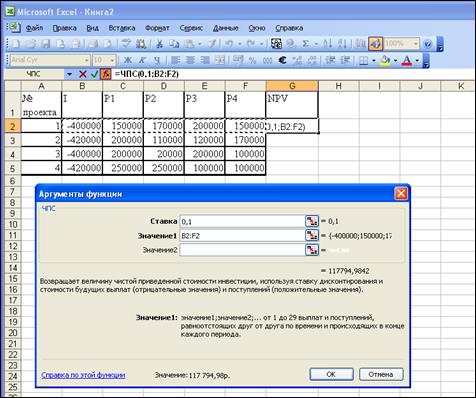This screenshot has height=398, width=476.
Task: Cut selection with the scissors icon
Action: (x=159, y=44)
